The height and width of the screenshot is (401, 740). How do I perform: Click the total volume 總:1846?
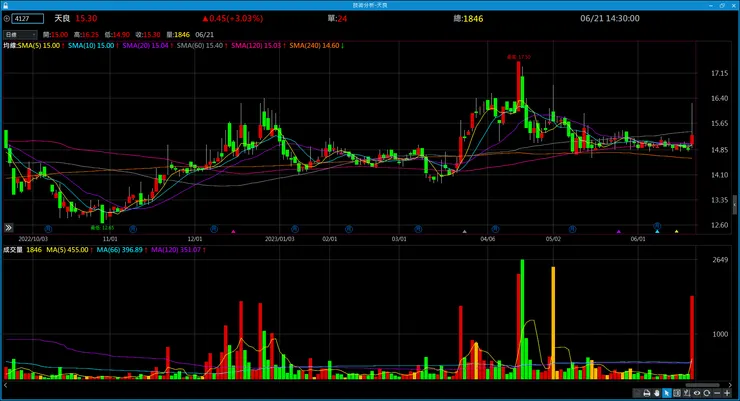pos(468,18)
